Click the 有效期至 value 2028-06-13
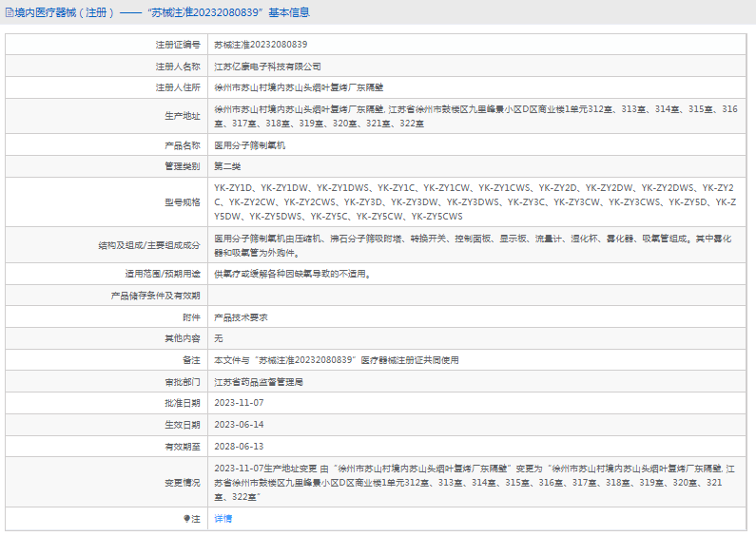This screenshot has height=536, width=756. 239,446
